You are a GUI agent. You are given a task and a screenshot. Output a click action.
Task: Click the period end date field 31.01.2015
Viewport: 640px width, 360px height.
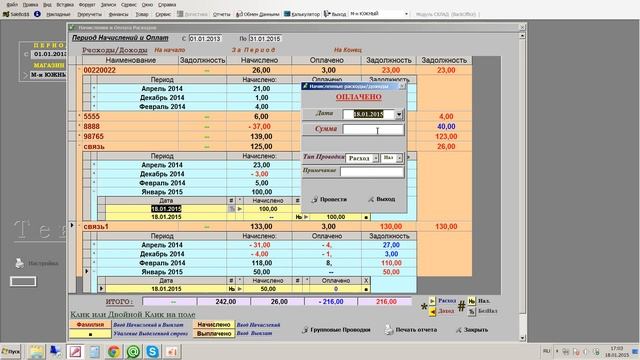[265, 39]
